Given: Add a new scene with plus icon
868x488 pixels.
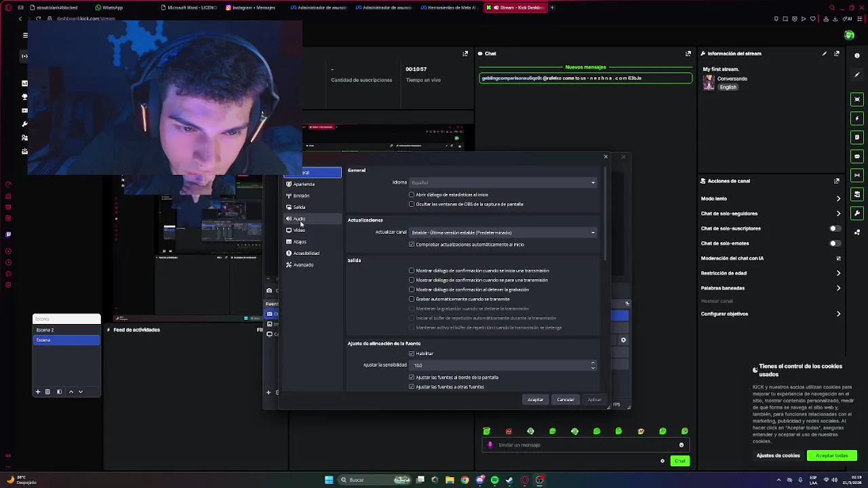Looking at the screenshot, I should [x=38, y=392].
